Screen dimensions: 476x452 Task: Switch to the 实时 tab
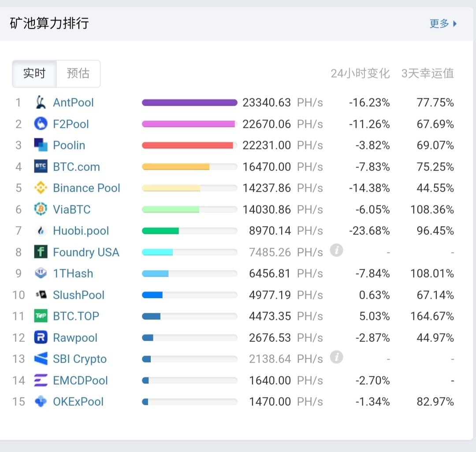tap(34, 74)
